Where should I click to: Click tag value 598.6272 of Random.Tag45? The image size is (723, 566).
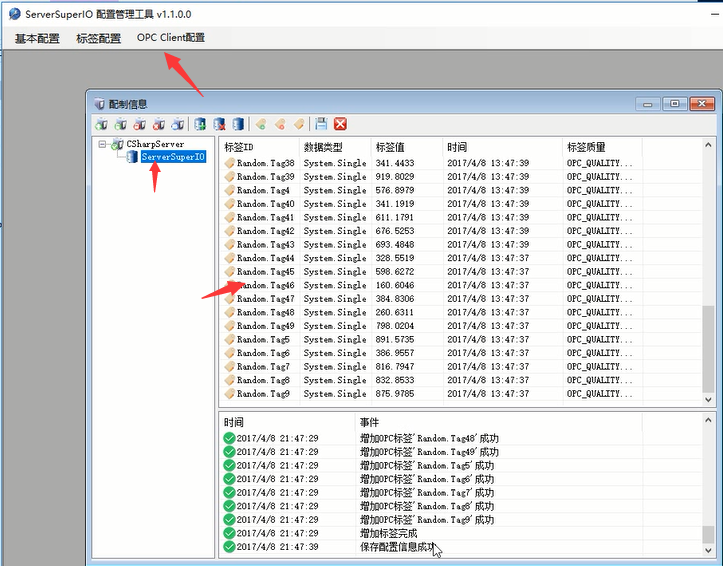coord(395,271)
